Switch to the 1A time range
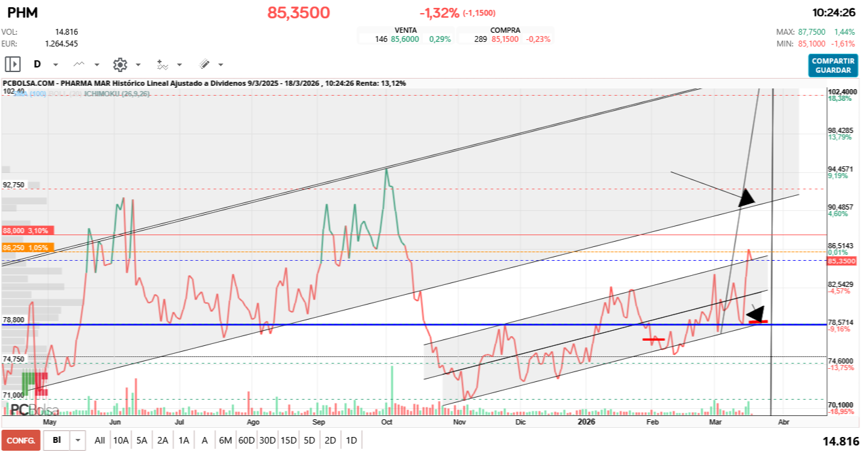The height and width of the screenshot is (454, 868). click(x=183, y=440)
